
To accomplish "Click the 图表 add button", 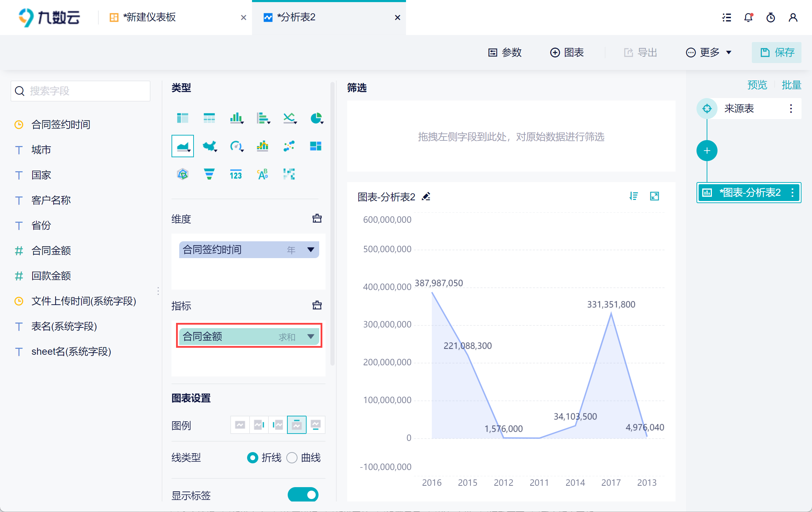I will coord(567,53).
